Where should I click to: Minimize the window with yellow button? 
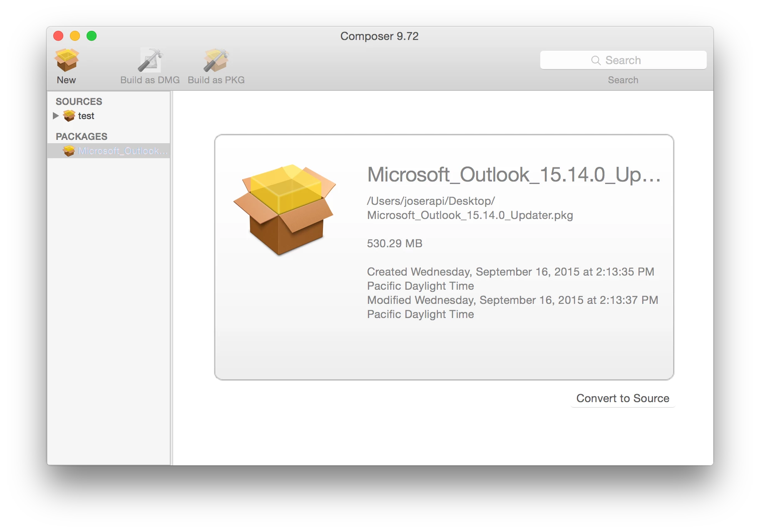tap(75, 36)
